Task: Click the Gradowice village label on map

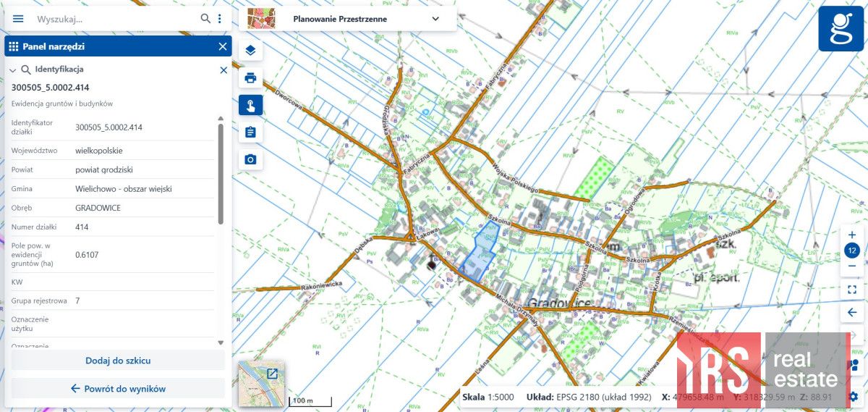Action: pos(559,303)
